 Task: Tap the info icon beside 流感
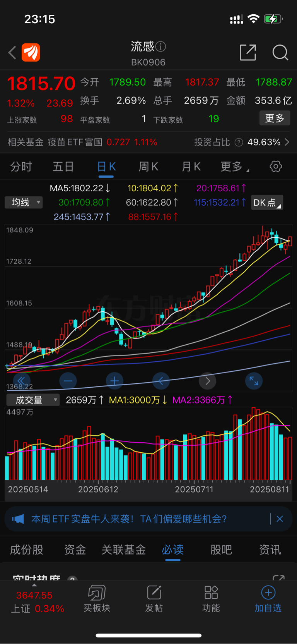coord(160,47)
